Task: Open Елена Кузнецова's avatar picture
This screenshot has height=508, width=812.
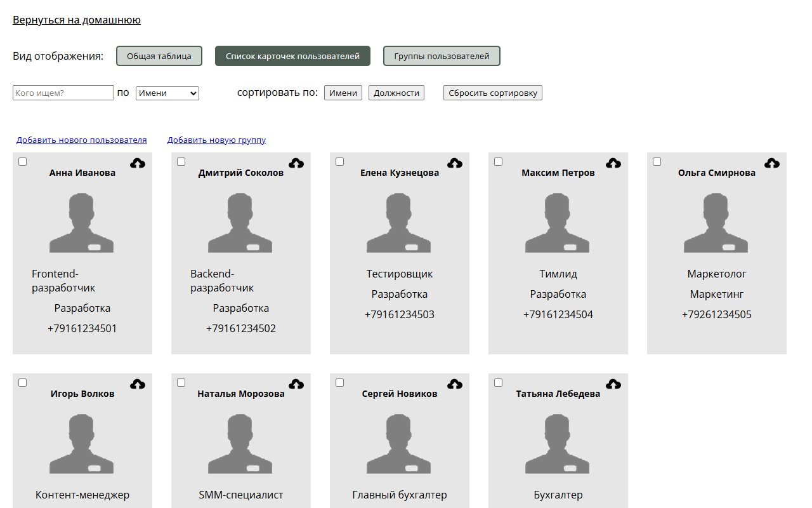Action: (x=399, y=223)
